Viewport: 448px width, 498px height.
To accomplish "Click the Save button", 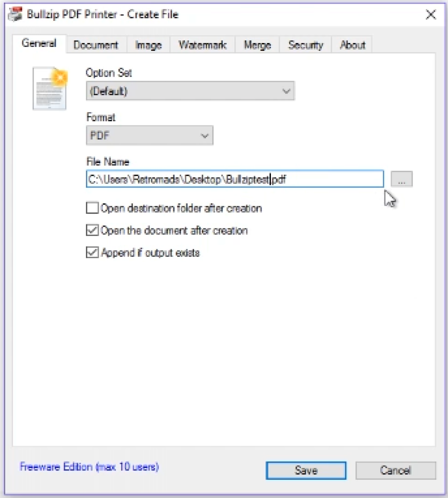I will (306, 471).
